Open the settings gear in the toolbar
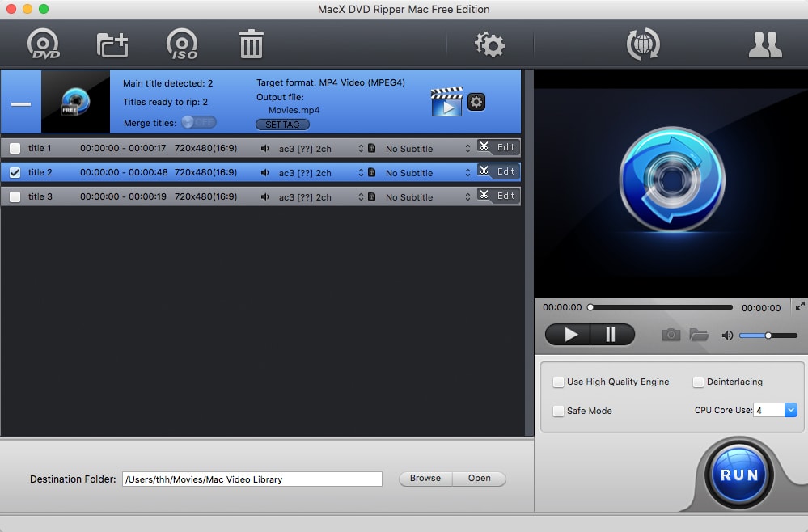This screenshot has width=808, height=532. click(489, 46)
